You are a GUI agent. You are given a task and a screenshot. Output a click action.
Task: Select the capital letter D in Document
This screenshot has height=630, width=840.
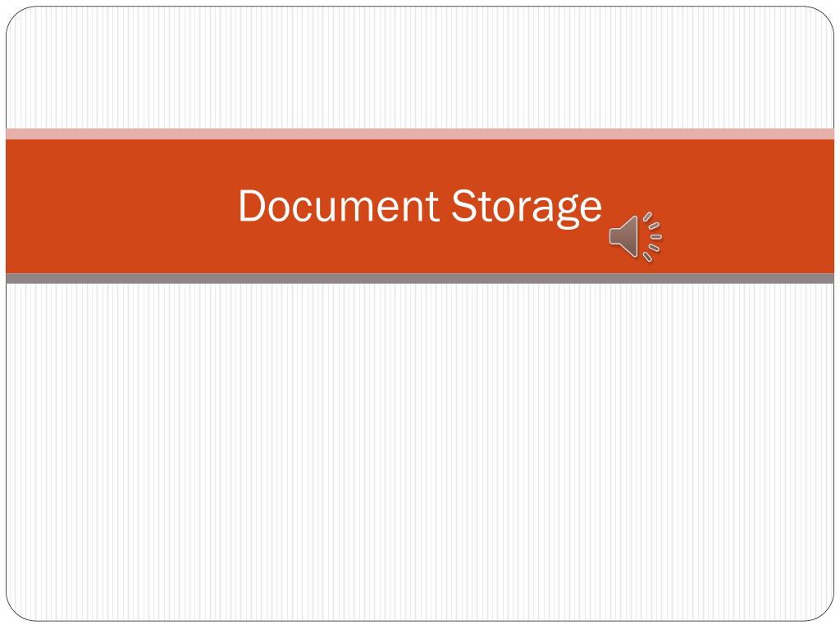coord(249,205)
